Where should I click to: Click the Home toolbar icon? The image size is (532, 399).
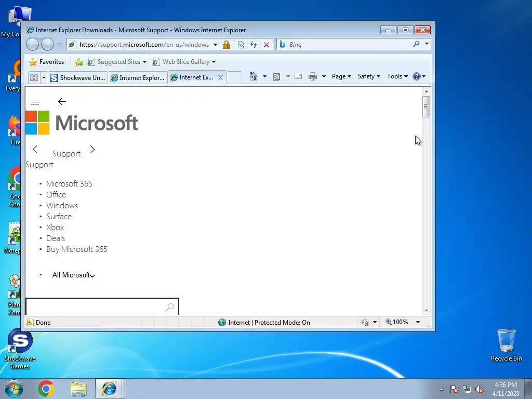(254, 76)
